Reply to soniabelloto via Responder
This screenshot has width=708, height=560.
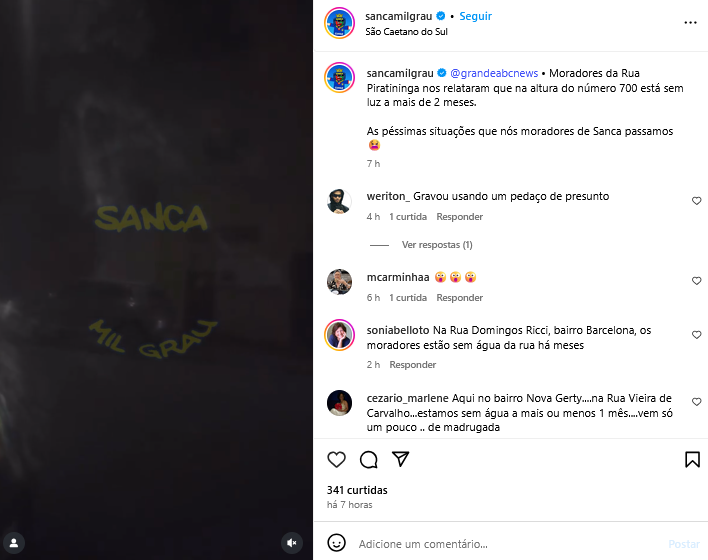point(413,364)
